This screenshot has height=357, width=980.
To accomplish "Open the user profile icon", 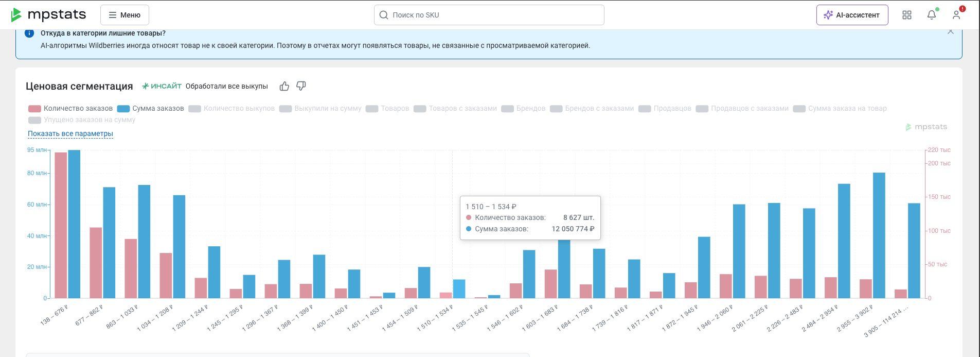I will [x=956, y=15].
